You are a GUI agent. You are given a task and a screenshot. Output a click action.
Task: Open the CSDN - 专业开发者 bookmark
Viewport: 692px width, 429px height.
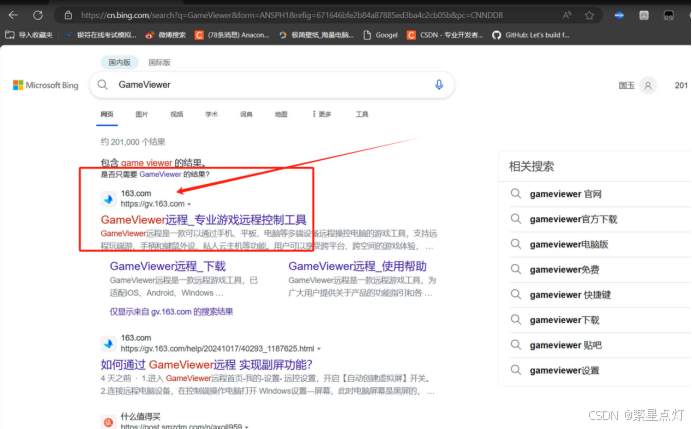445,35
